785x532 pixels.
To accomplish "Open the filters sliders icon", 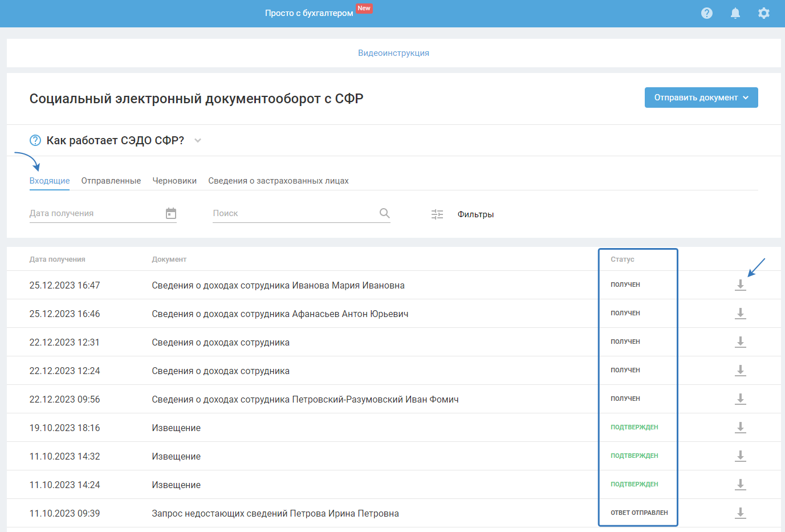I will pos(437,214).
